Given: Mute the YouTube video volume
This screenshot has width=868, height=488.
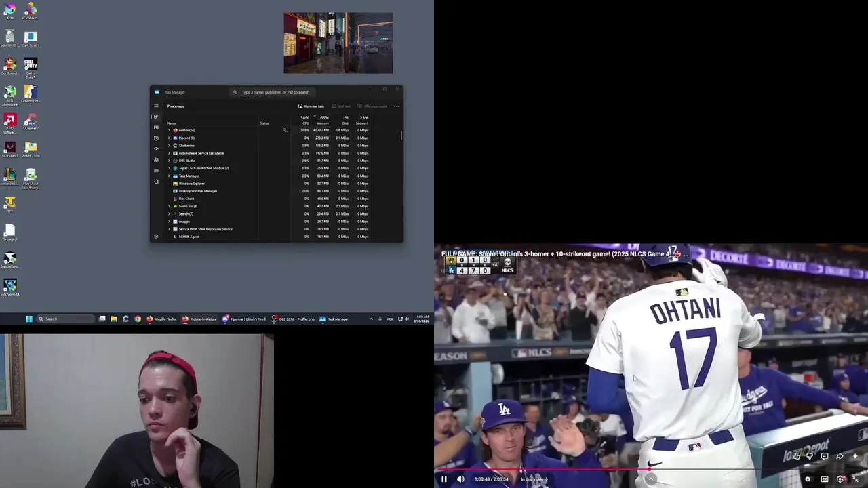Looking at the screenshot, I should tap(460, 479).
